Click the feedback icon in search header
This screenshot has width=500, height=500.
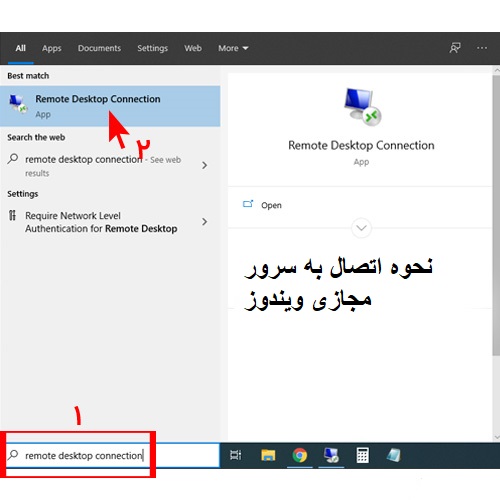click(x=455, y=48)
